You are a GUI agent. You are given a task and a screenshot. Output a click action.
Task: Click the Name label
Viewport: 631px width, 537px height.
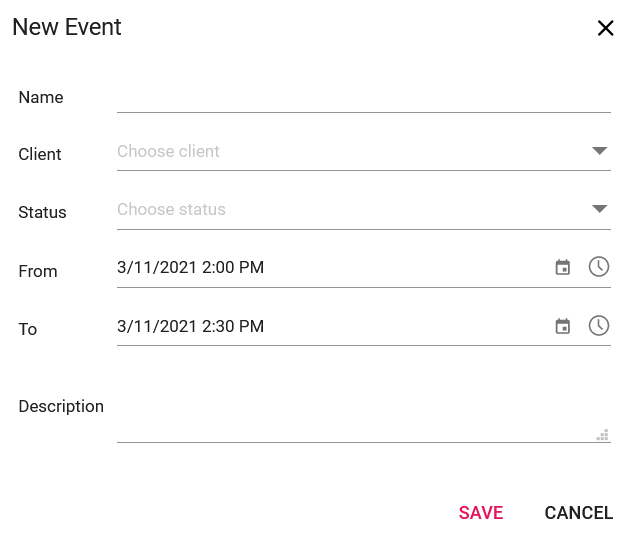pos(41,97)
